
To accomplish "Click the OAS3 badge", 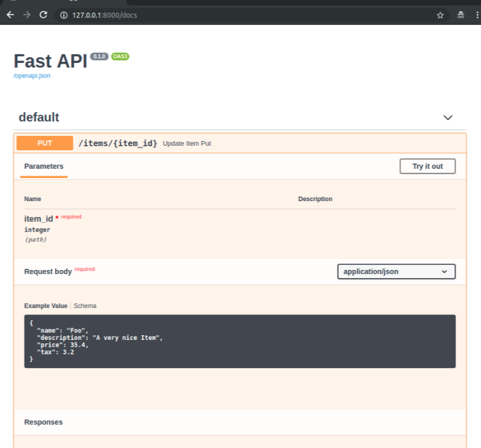I will (120, 57).
